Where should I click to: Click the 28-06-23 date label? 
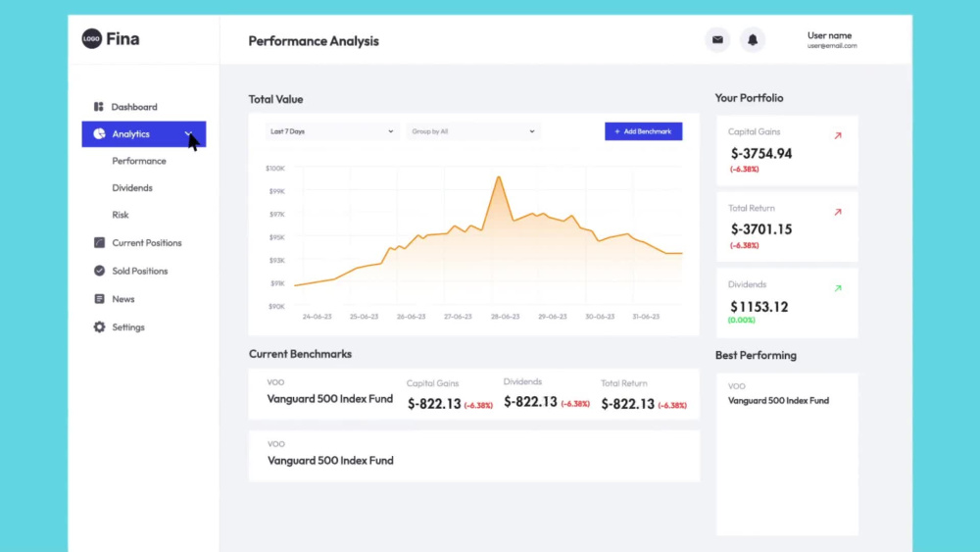505,317
